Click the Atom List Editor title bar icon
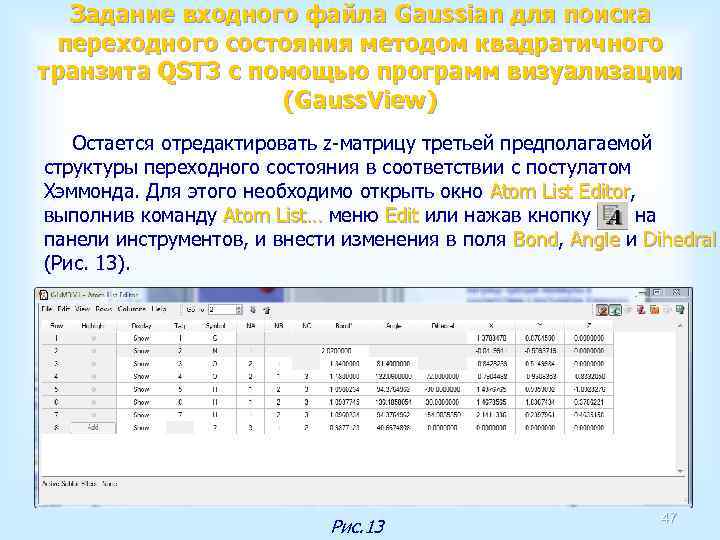720x540 pixels. (x=43, y=294)
